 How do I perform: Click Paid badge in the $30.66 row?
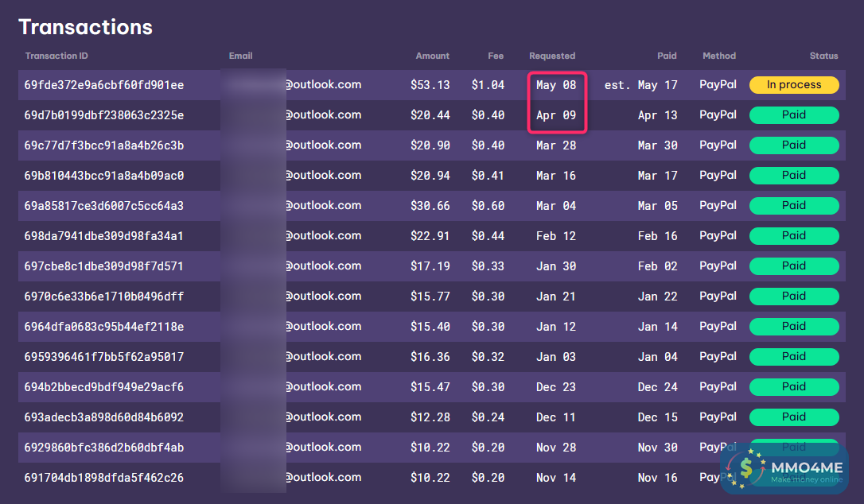[x=794, y=206]
